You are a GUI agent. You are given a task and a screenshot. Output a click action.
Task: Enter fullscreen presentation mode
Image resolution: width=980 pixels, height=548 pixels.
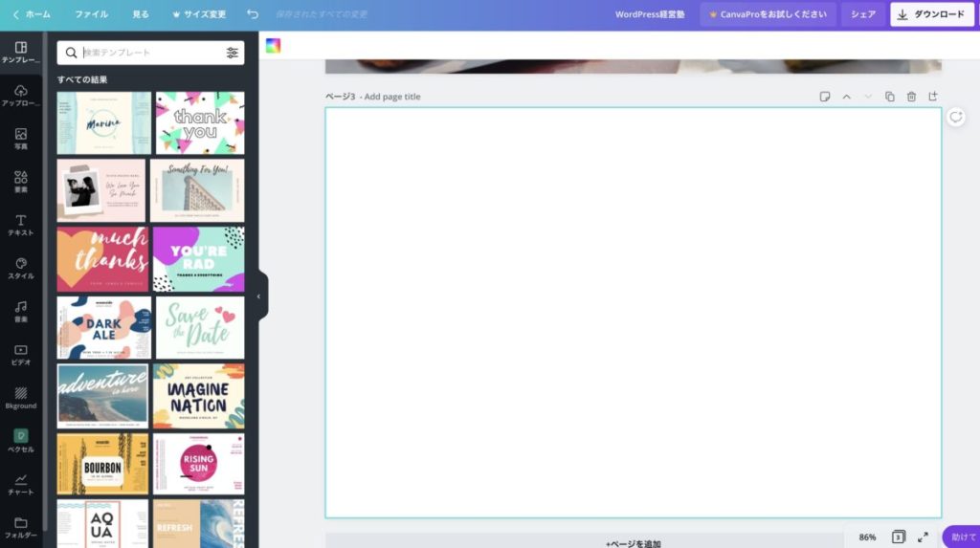[923, 537]
